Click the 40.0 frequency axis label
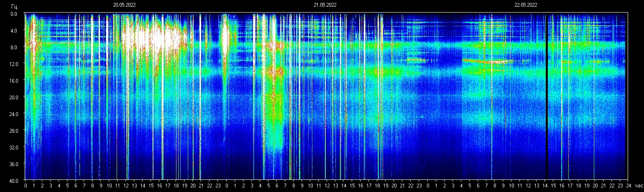 pyautogui.click(x=13, y=180)
